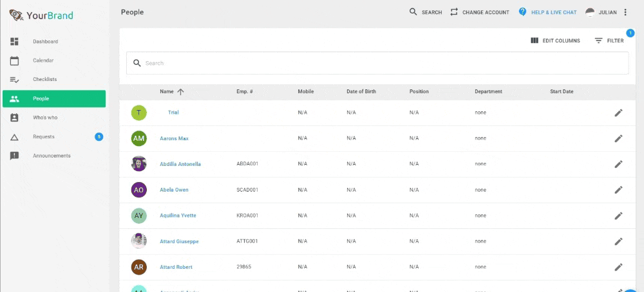Open the Trial person link
The image size is (644, 292).
(x=173, y=113)
